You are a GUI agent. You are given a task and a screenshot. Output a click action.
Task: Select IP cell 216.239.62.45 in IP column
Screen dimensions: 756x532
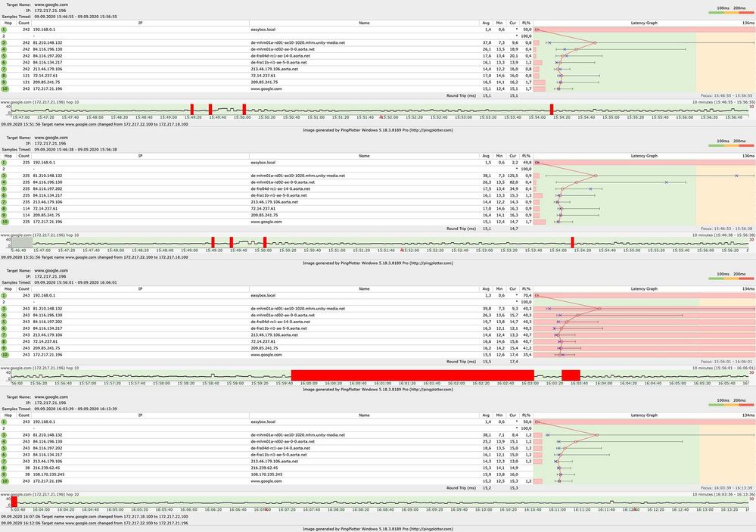pyautogui.click(x=46, y=468)
